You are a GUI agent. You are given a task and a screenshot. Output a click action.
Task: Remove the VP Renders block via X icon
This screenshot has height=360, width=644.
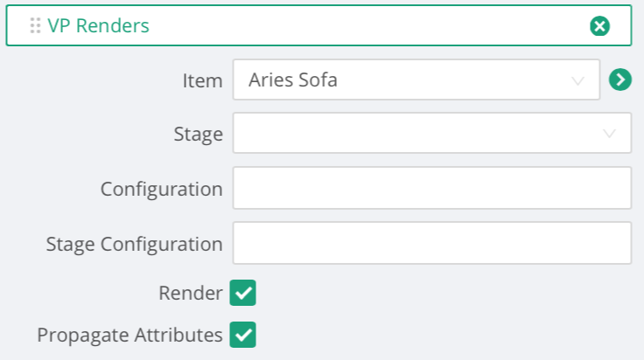pos(599,26)
